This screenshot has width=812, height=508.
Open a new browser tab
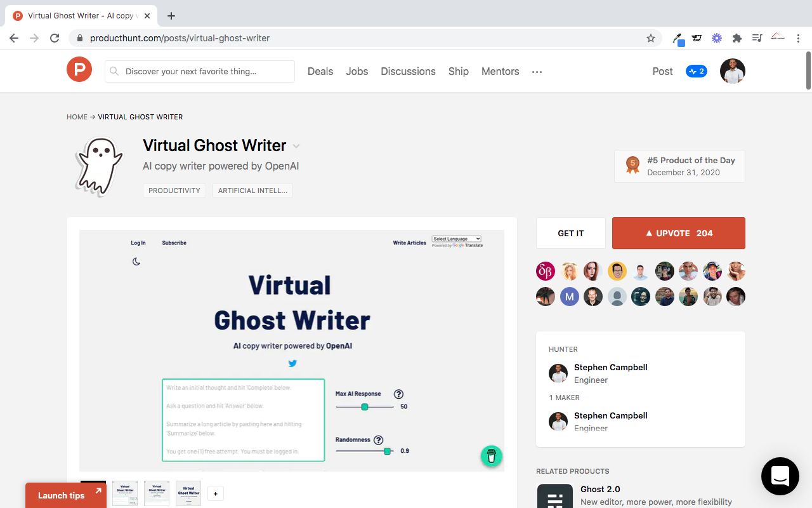[x=171, y=16]
